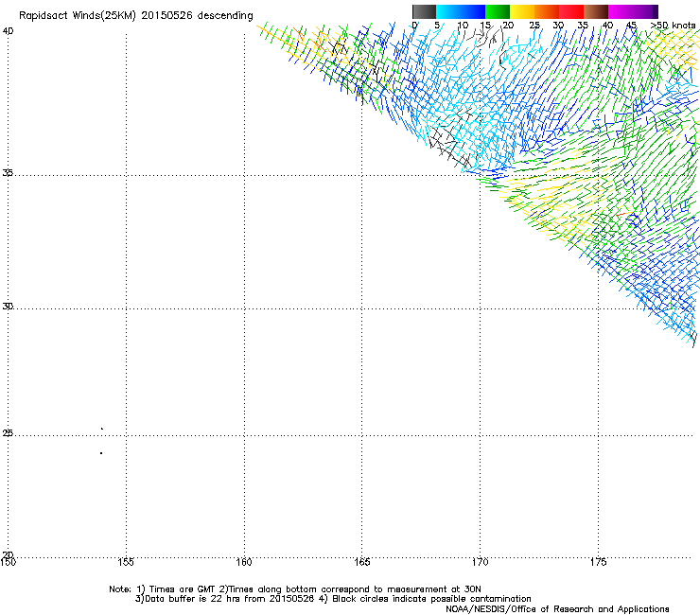The height and width of the screenshot is (615, 700).
Task: Click the green 15-20 knots legend swatch
Action: (x=498, y=11)
